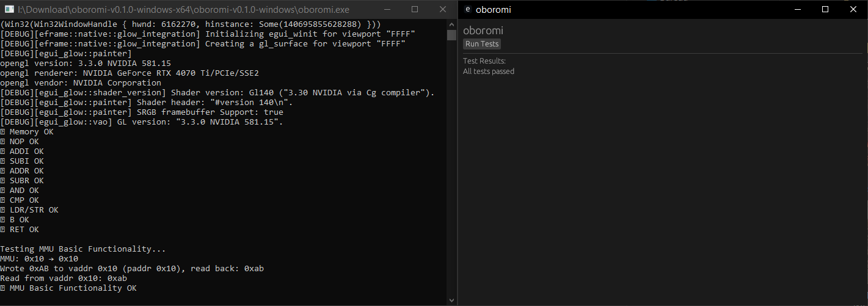This screenshot has width=868, height=306.
Task: Click the oboromi heading in the app
Action: [x=483, y=31]
